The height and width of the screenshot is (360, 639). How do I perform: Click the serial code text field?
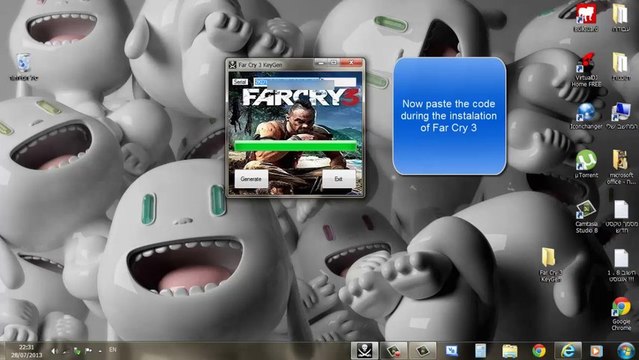pyautogui.click(x=304, y=82)
